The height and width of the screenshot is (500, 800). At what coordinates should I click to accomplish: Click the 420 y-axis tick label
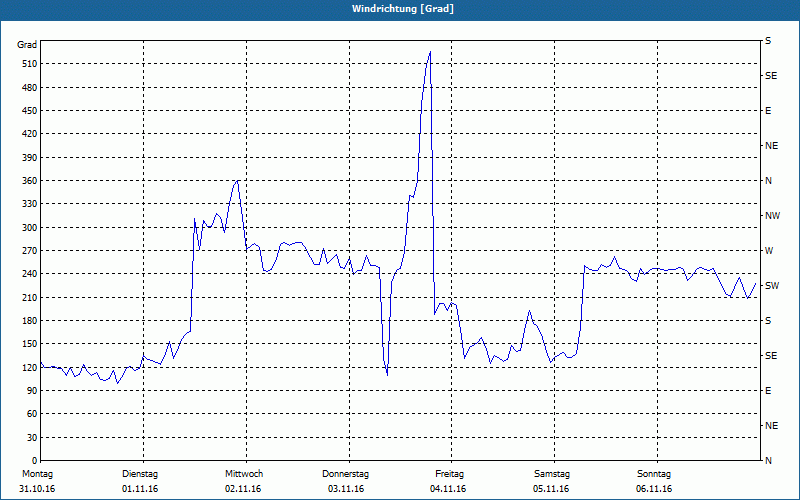30,134
